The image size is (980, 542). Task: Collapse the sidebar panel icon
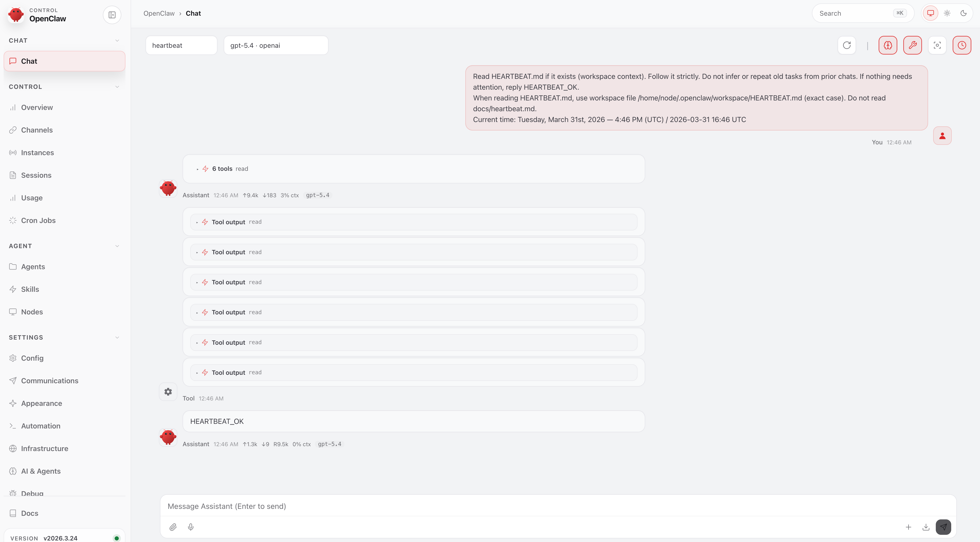click(x=112, y=15)
